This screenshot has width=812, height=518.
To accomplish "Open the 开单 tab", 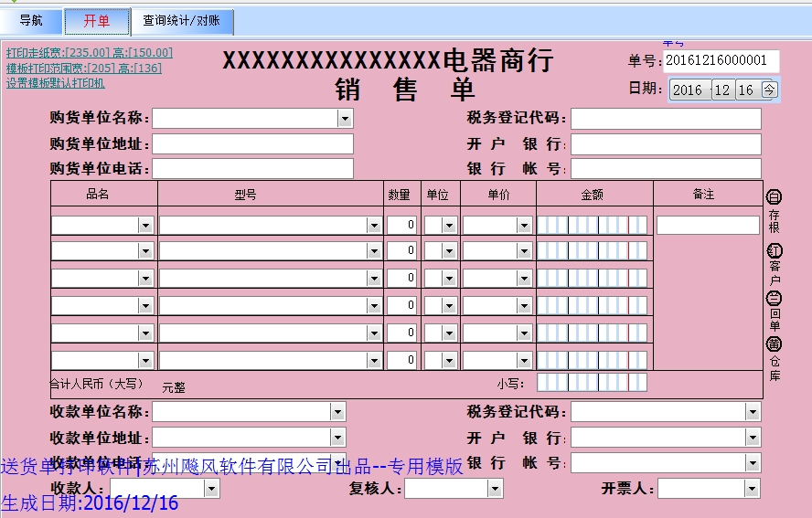I will click(97, 21).
